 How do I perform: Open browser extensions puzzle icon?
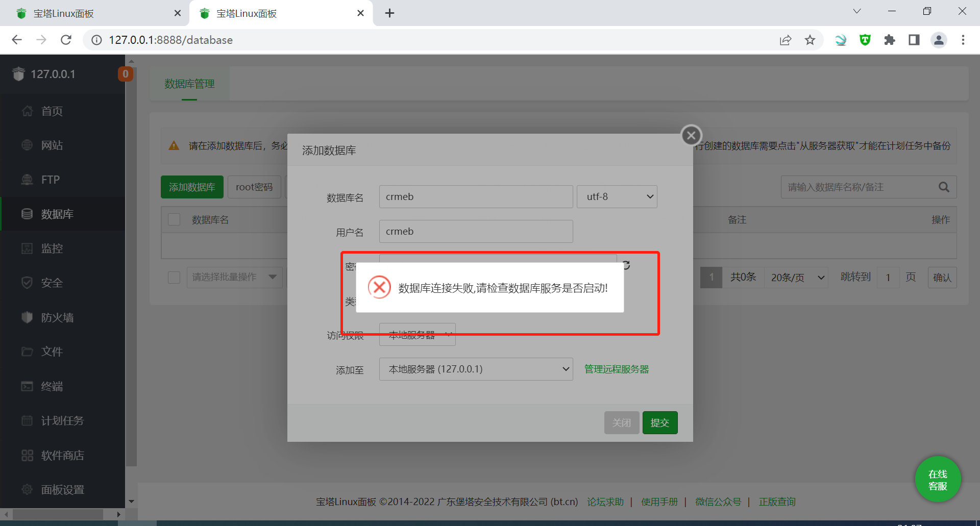coord(890,40)
